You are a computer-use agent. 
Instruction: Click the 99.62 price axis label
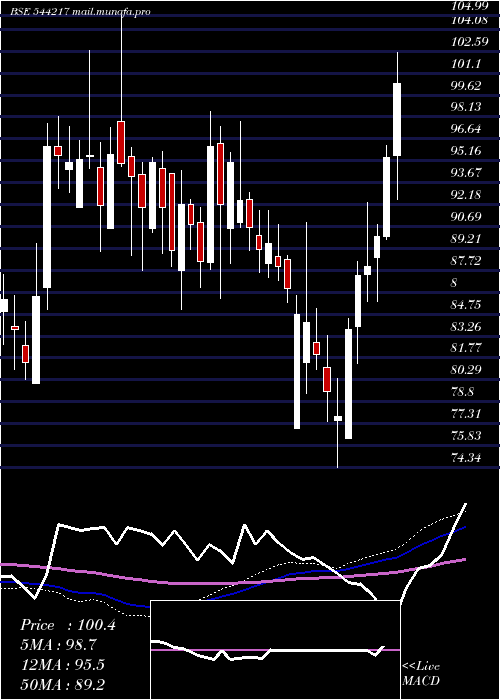tap(466, 86)
